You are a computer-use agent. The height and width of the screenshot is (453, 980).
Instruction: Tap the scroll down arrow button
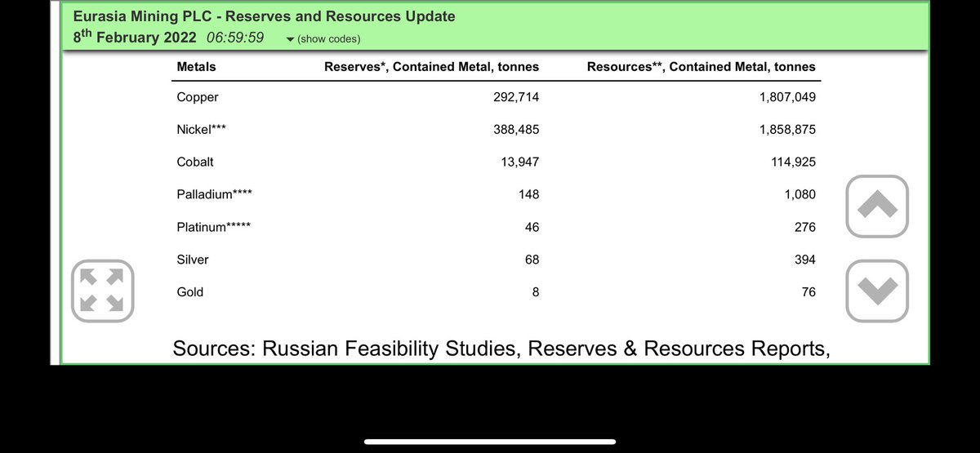click(877, 290)
